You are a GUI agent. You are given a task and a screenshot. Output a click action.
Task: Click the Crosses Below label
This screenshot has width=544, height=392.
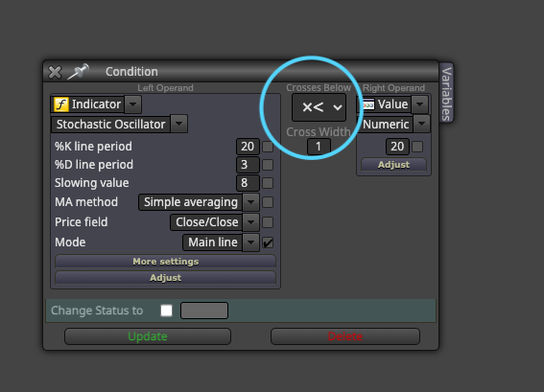[319, 87]
